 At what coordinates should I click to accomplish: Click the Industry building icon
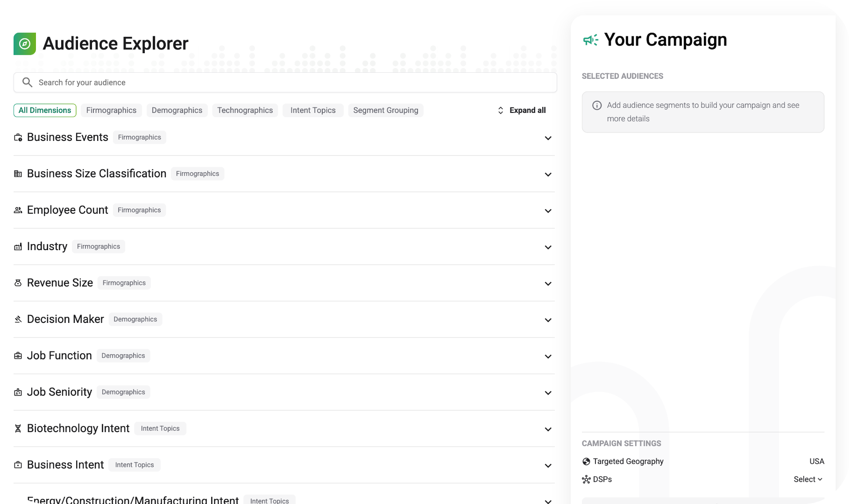tap(18, 246)
